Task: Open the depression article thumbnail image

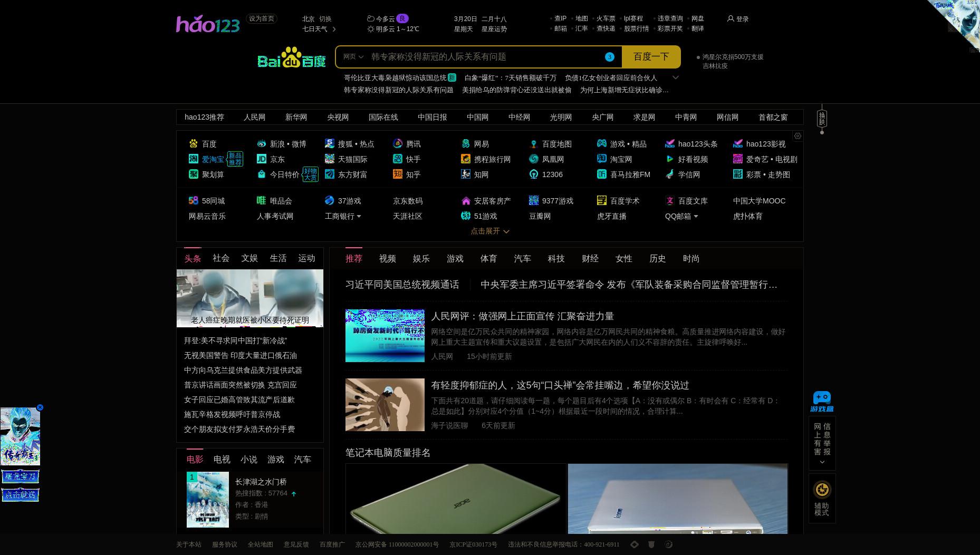Action: point(385,405)
